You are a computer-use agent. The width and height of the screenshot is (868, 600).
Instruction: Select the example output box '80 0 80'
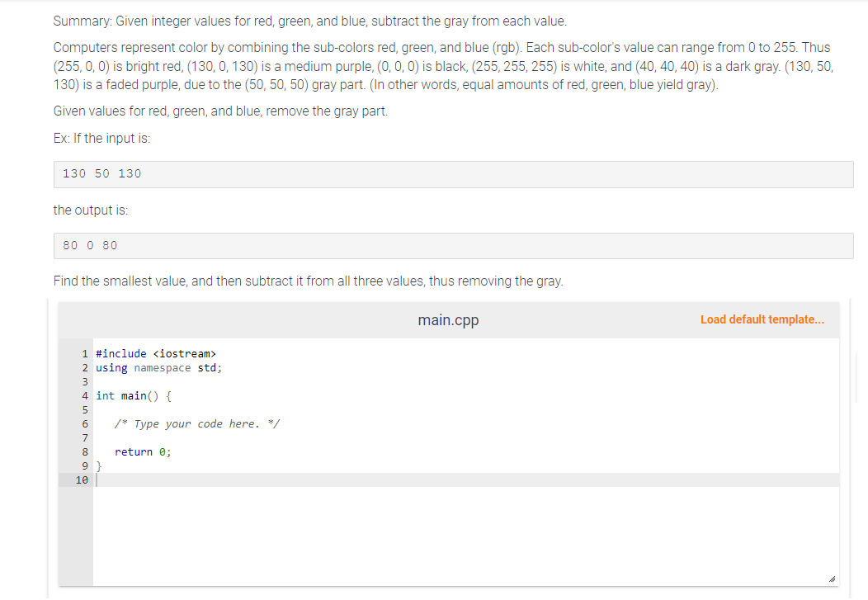tap(454, 245)
